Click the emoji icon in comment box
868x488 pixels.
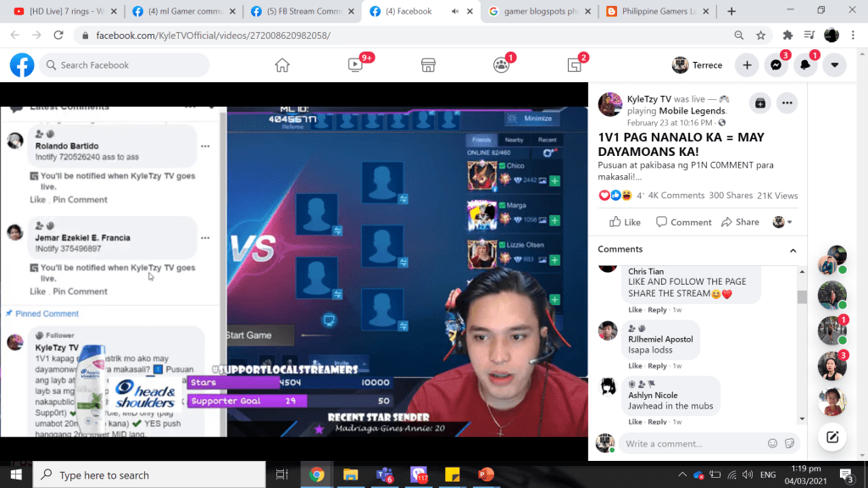[x=772, y=443]
